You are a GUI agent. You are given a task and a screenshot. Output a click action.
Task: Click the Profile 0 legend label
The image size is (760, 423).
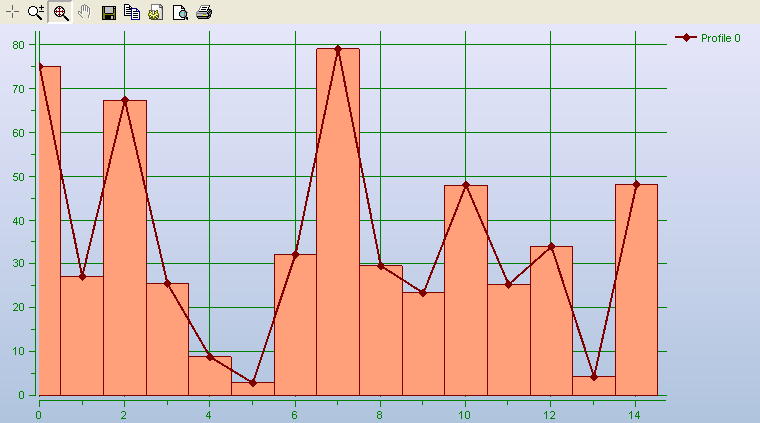tap(720, 38)
